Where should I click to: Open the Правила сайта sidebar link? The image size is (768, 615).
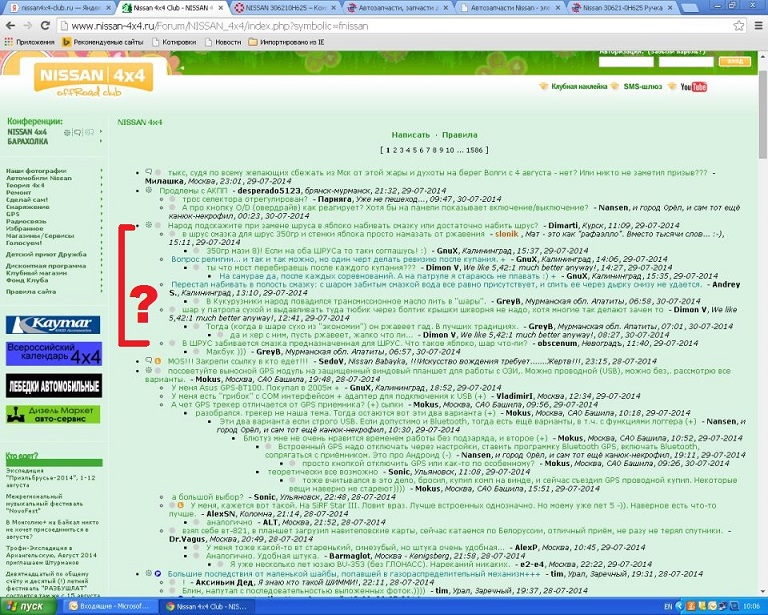point(31,291)
